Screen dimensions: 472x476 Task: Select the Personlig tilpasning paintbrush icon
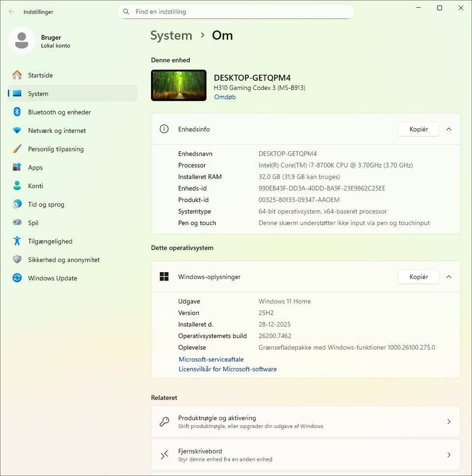click(17, 149)
